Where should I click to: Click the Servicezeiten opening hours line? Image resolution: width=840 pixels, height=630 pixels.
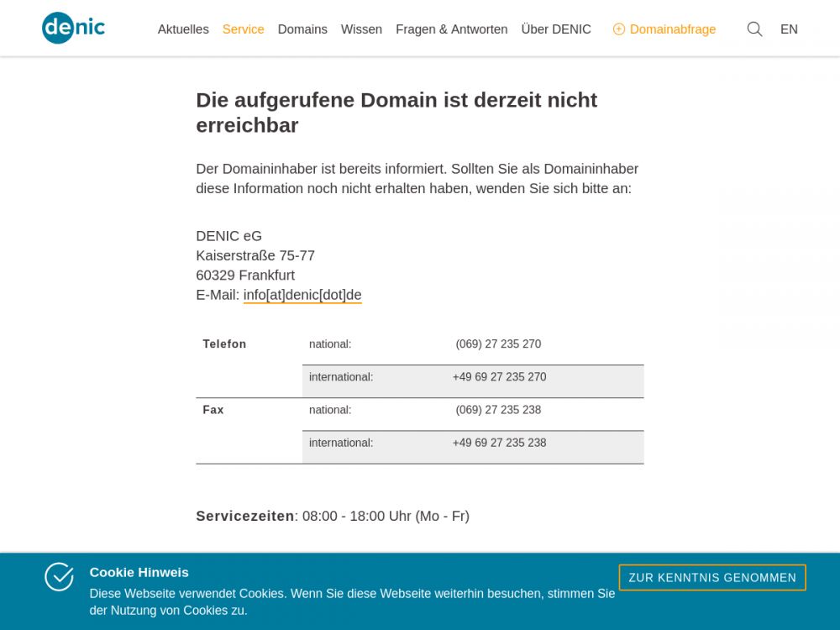tap(333, 516)
